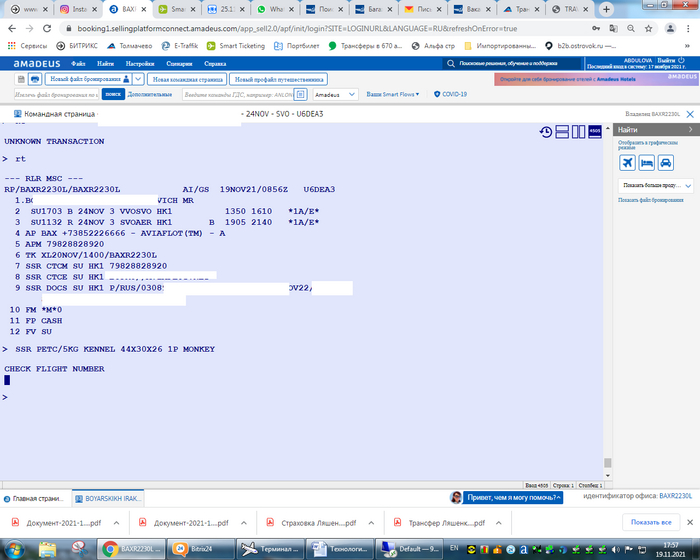Split command page vertically
700x560 pixels.
(578, 132)
